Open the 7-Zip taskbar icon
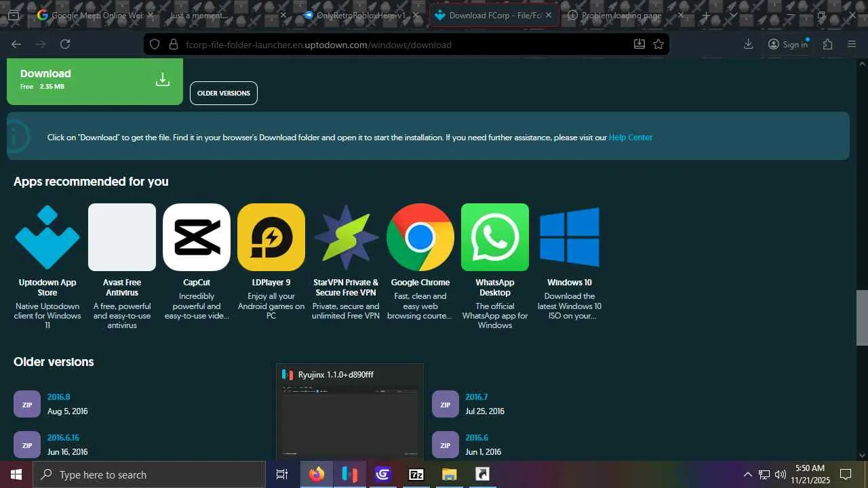The width and height of the screenshot is (868, 488). (416, 474)
